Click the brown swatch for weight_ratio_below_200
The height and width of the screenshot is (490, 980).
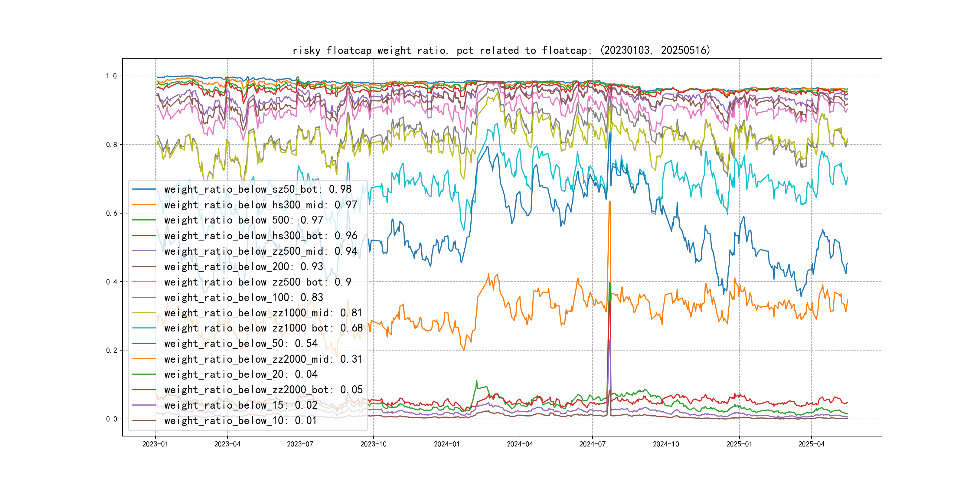tap(144, 267)
